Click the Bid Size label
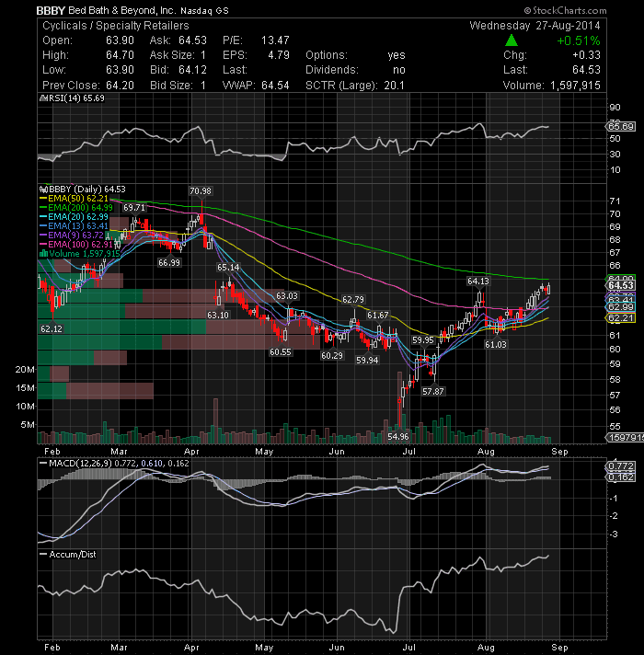644x655 pixels. (171, 86)
